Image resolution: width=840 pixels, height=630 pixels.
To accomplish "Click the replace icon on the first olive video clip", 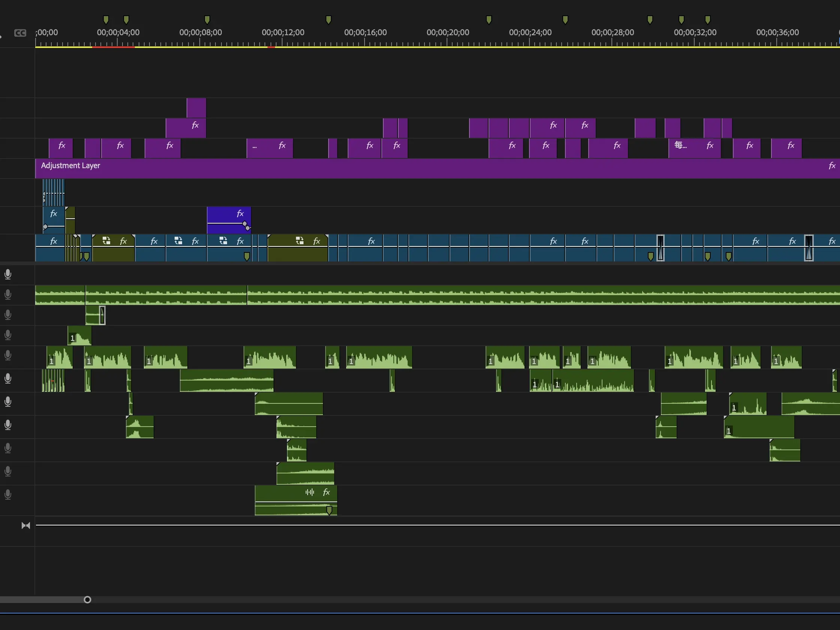I will [106, 241].
